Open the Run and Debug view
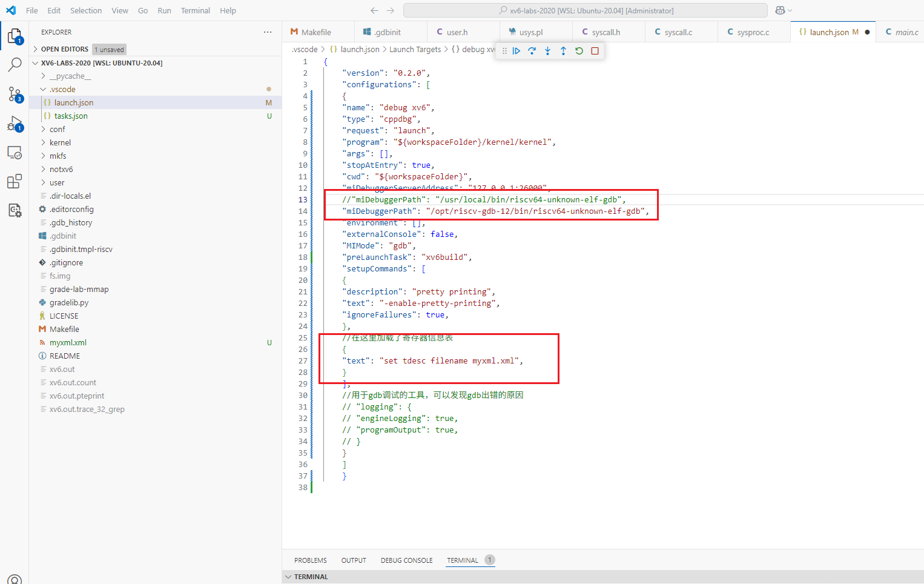The height and width of the screenshot is (584, 924). [x=15, y=124]
